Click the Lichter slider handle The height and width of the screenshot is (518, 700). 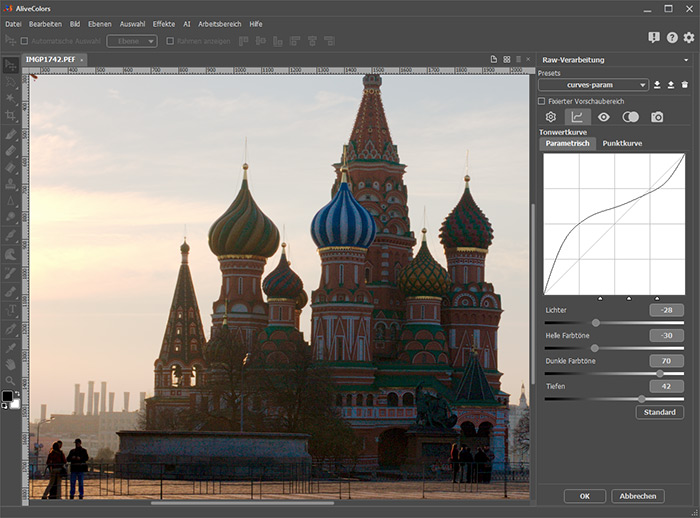pyautogui.click(x=596, y=322)
